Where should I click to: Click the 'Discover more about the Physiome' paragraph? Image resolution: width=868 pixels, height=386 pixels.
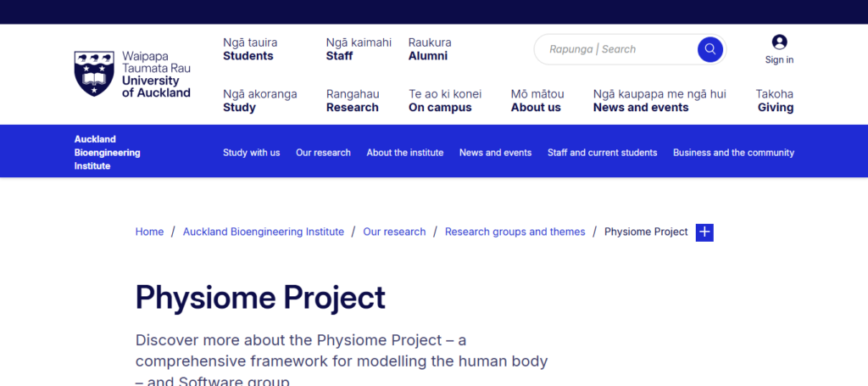pyautogui.click(x=342, y=360)
